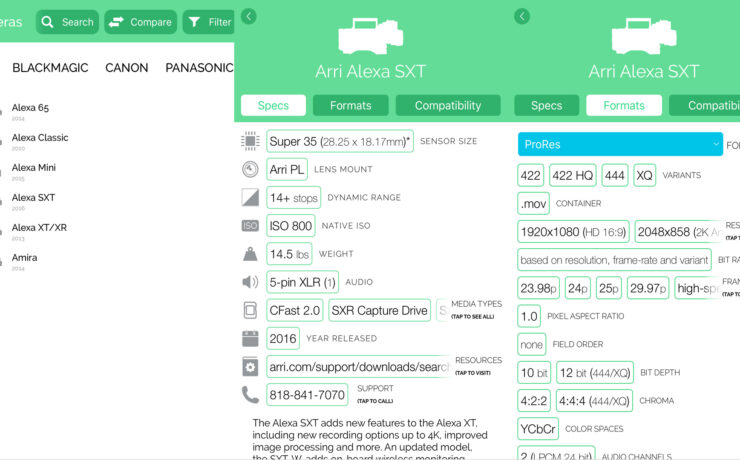Select 5-pin XLR audio value

(303, 282)
